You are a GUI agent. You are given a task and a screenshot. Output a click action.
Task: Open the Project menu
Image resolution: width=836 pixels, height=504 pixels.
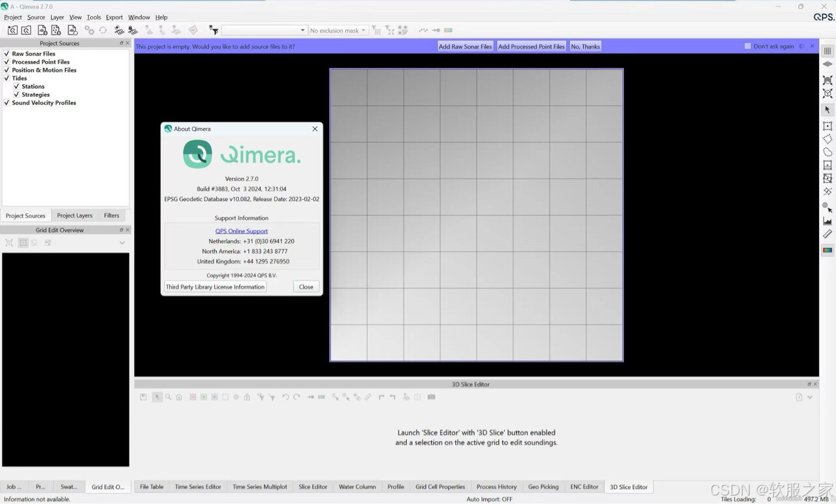(13, 17)
